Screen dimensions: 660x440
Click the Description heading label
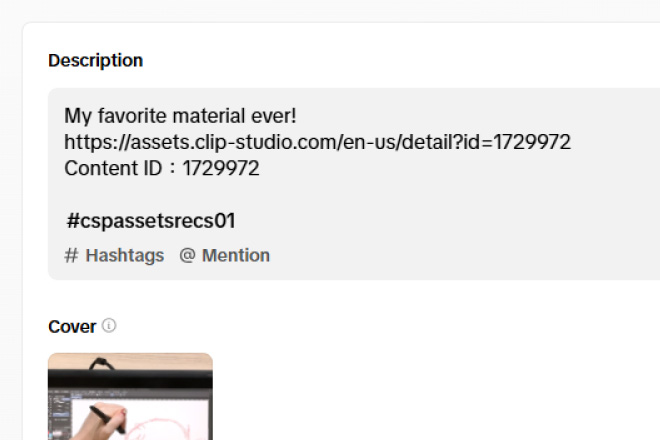(x=95, y=60)
